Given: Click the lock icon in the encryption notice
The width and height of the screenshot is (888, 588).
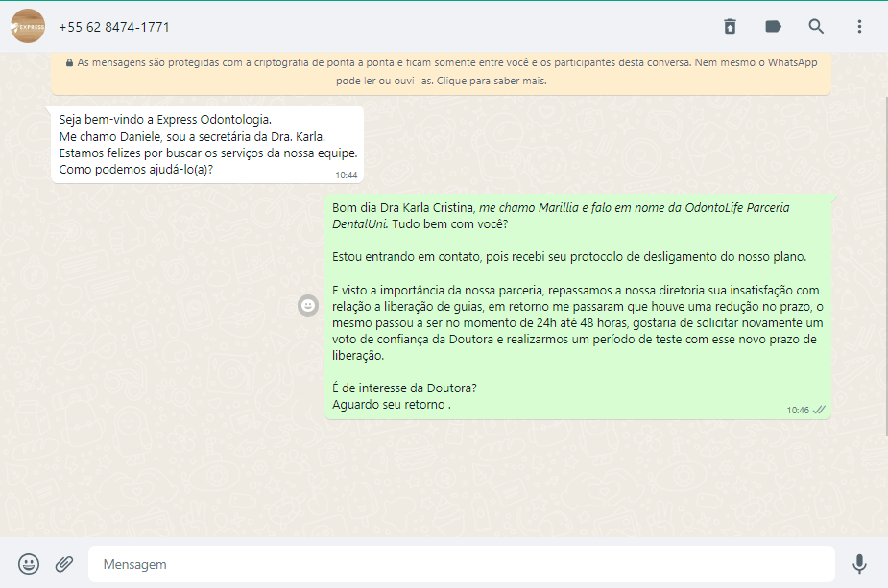Looking at the screenshot, I should (x=69, y=62).
